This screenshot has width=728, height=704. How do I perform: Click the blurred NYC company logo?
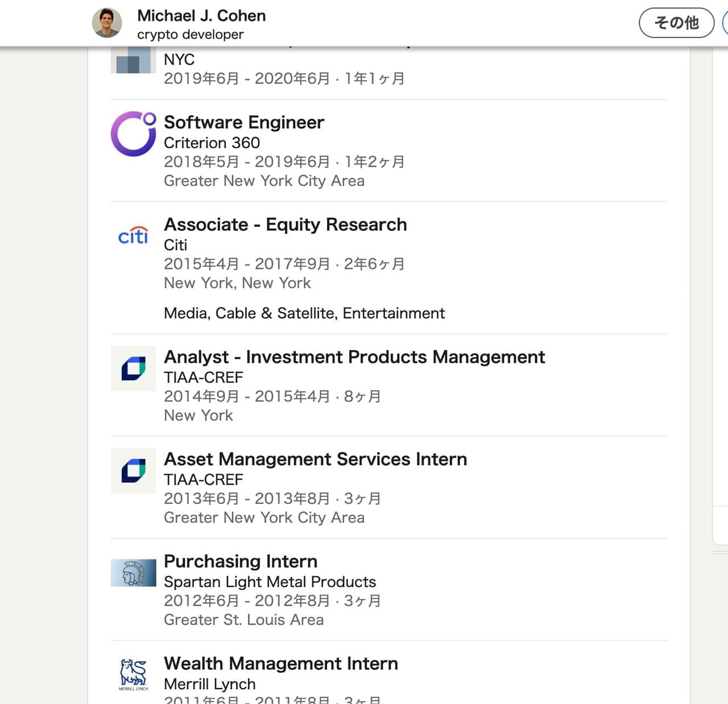(x=133, y=60)
